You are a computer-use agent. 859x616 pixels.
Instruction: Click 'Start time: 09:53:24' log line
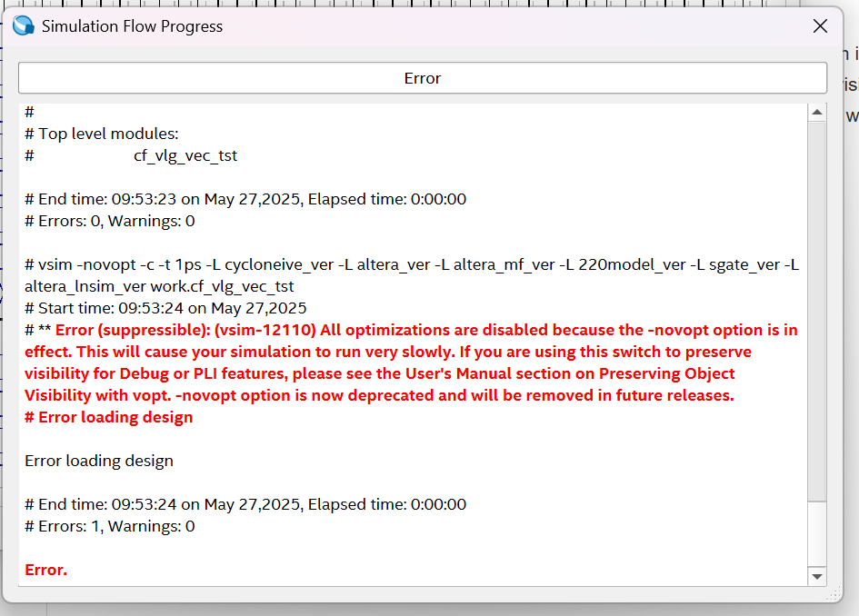pos(165,308)
